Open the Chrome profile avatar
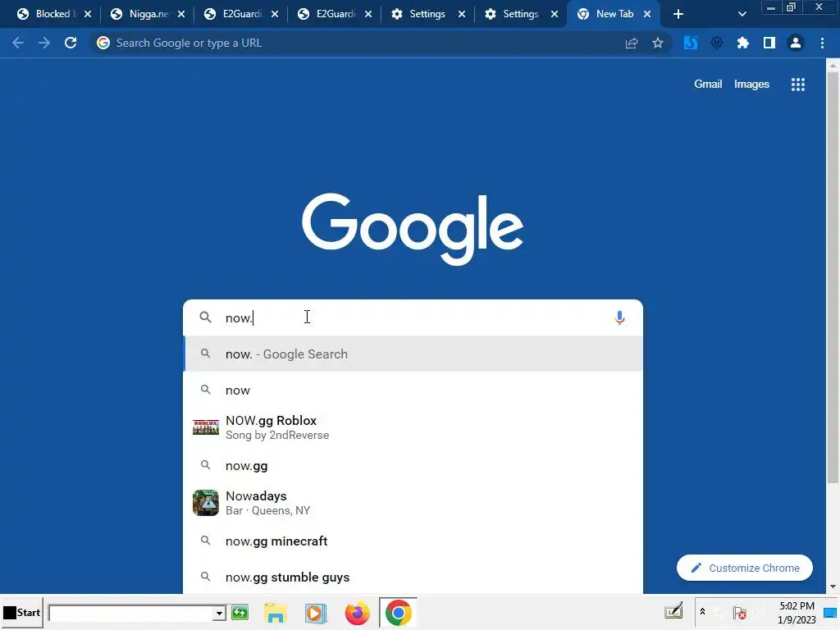The image size is (840, 630). point(796,43)
